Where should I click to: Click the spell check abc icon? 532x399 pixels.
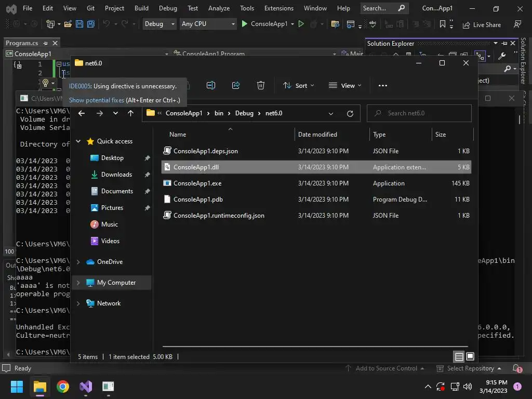point(373,24)
